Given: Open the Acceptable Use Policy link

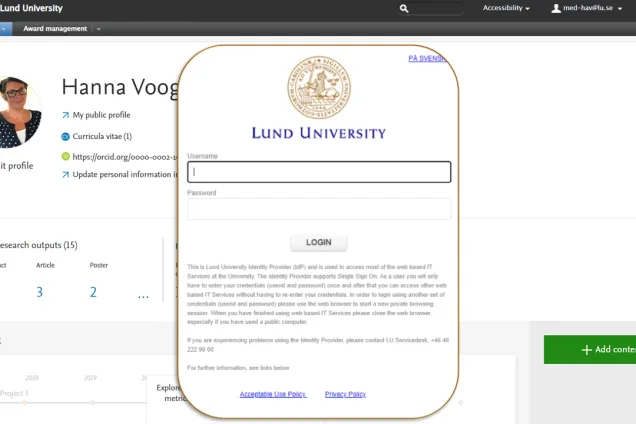Looking at the screenshot, I should 273,394.
